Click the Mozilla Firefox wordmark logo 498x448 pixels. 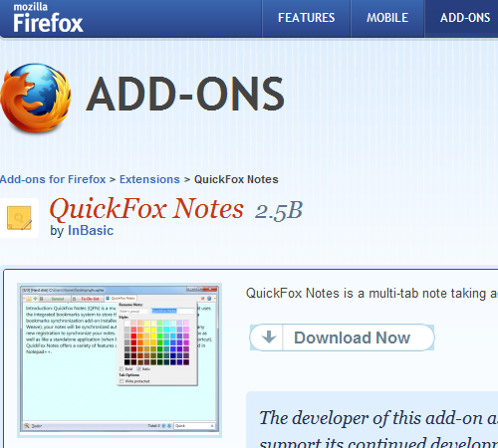pos(48,18)
